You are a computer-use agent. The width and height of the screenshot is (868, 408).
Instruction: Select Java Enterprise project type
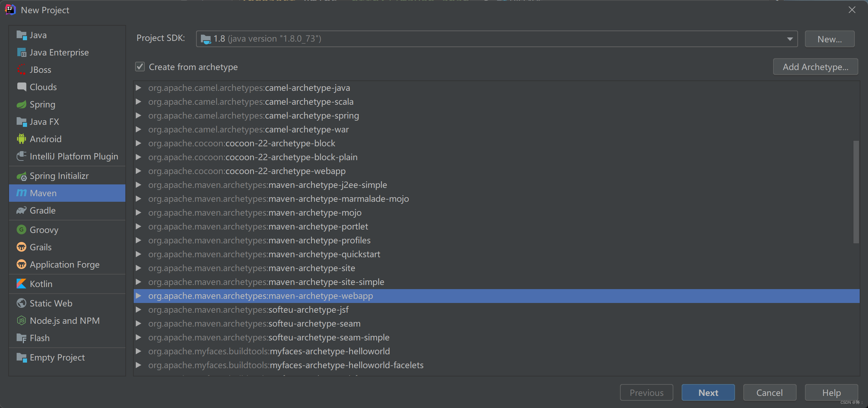[x=59, y=52]
